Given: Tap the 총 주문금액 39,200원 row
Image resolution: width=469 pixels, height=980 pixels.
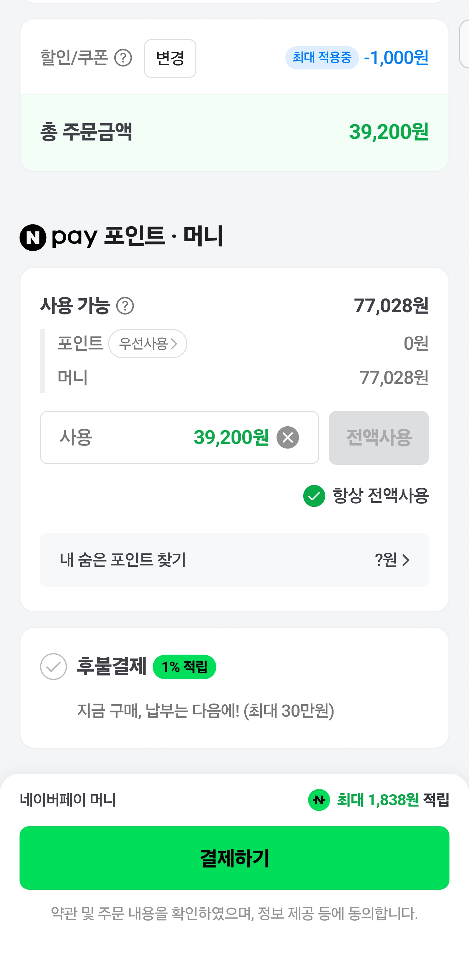Looking at the screenshot, I should click(234, 132).
